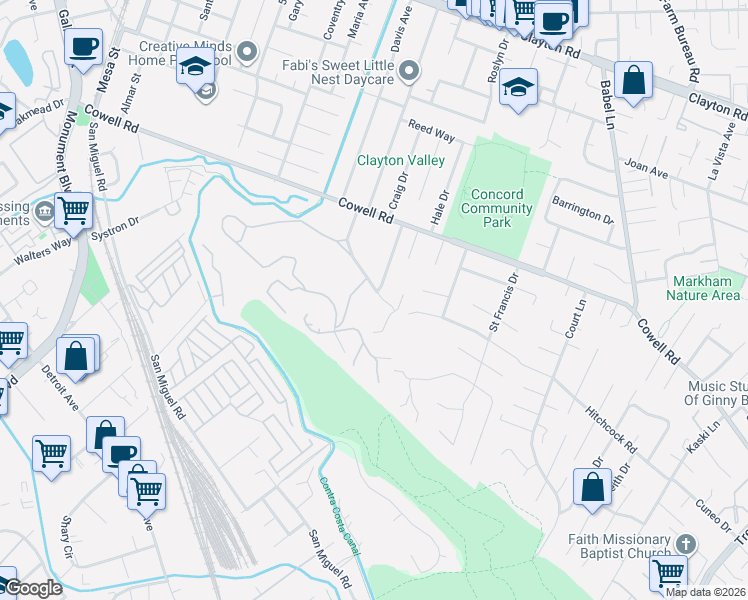This screenshot has width=748, height=600.
Task: Click the Cowell Rd label beside Craig Dr
Action: (366, 211)
